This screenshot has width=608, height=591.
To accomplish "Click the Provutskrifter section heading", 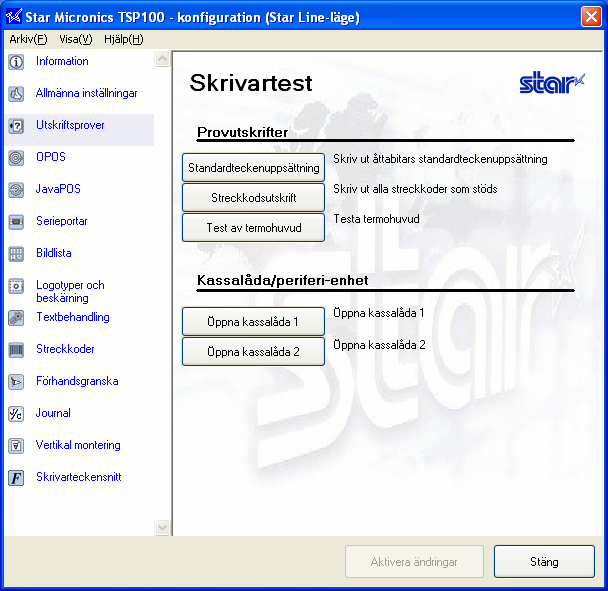I will [x=242, y=132].
